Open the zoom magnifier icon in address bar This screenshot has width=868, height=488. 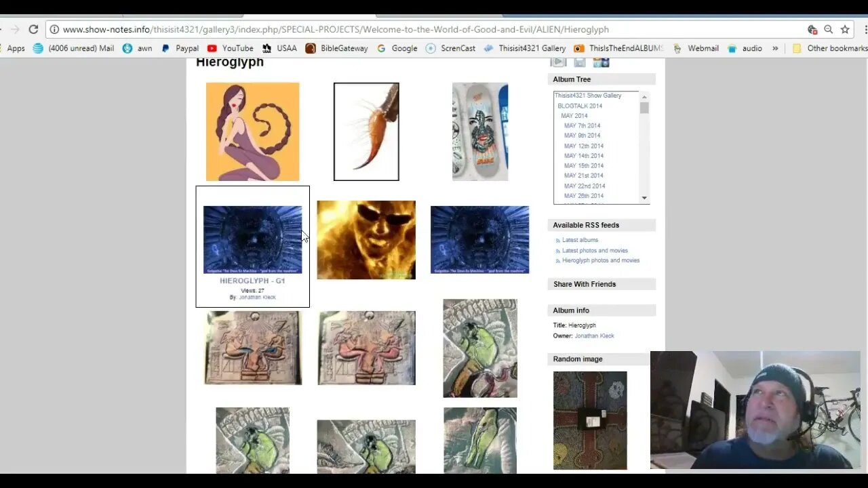tap(829, 29)
